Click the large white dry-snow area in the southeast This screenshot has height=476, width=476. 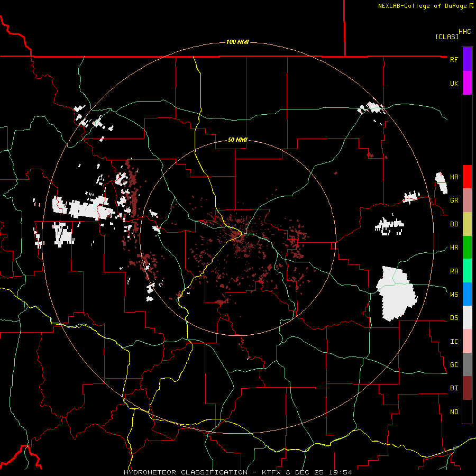[397, 293]
